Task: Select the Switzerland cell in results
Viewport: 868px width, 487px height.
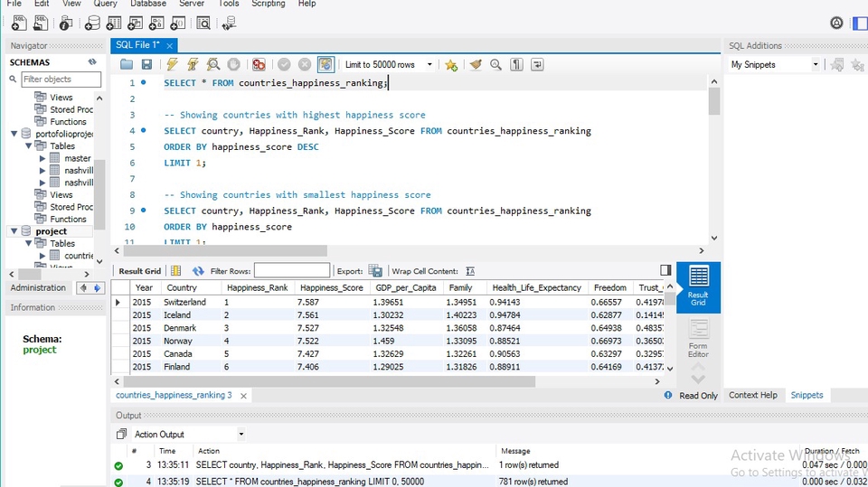Action: [x=191, y=302]
